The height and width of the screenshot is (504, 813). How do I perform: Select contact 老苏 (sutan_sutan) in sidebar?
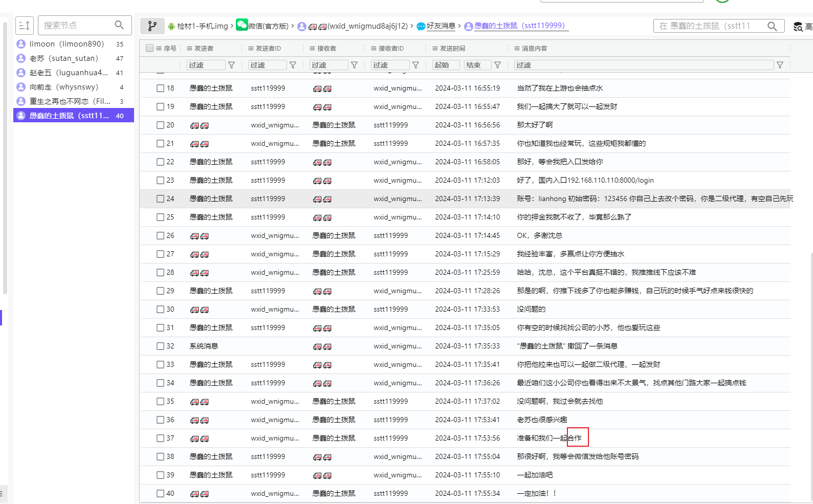click(63, 58)
